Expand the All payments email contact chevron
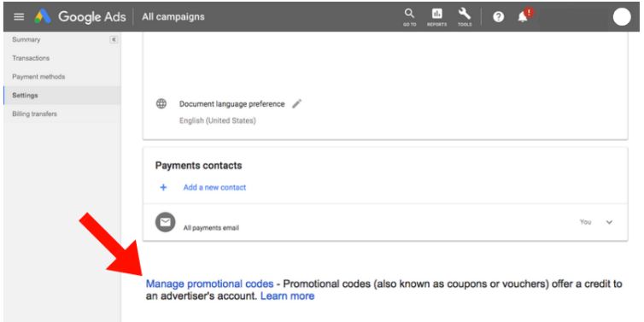This screenshot has width=644, height=322. coord(609,222)
